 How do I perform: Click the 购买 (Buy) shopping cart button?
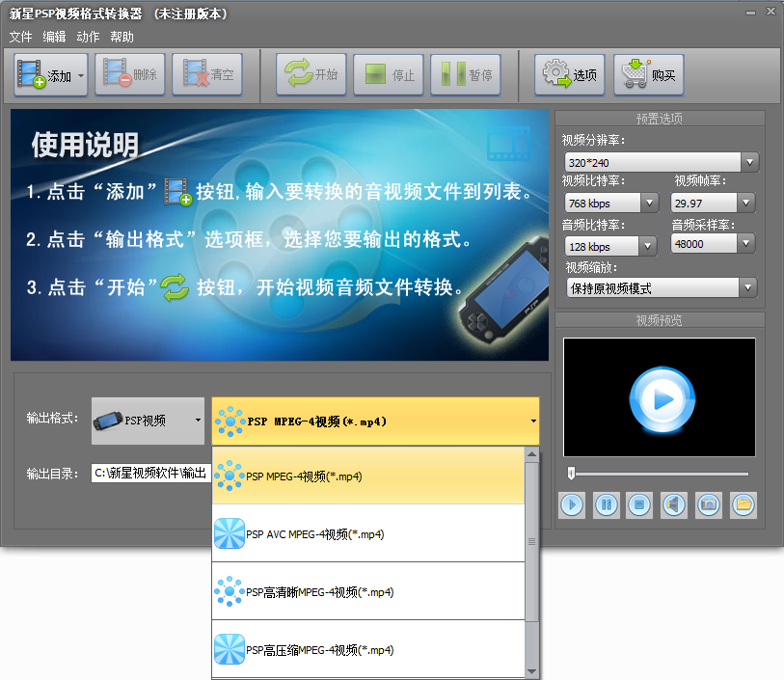[648, 74]
